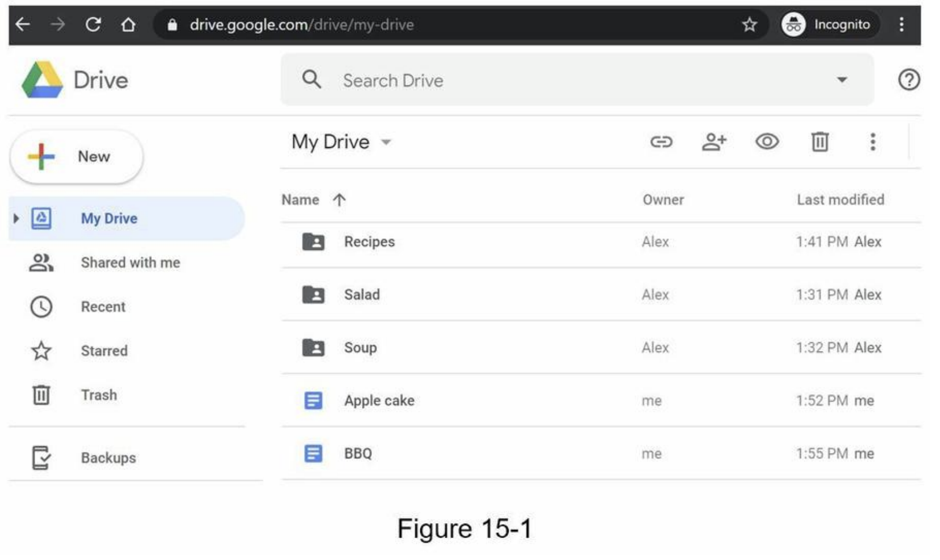Toggle Name sort order arrow

pos(340,200)
